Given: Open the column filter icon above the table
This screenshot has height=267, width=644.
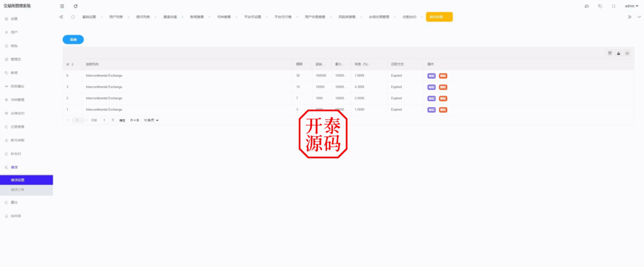Looking at the screenshot, I should pos(610,54).
